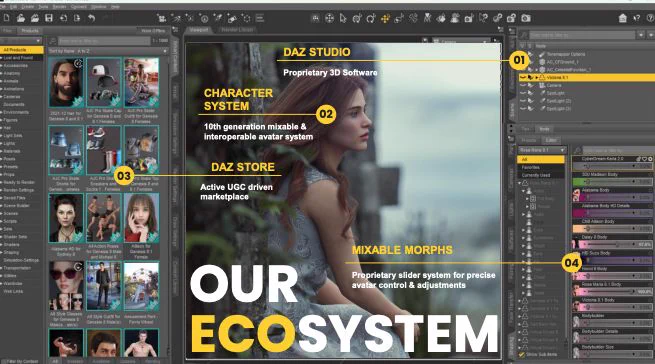Image resolution: width=655 pixels, height=364 pixels.
Task: Open the category filter dropdown above All Products
Action: [21, 41]
